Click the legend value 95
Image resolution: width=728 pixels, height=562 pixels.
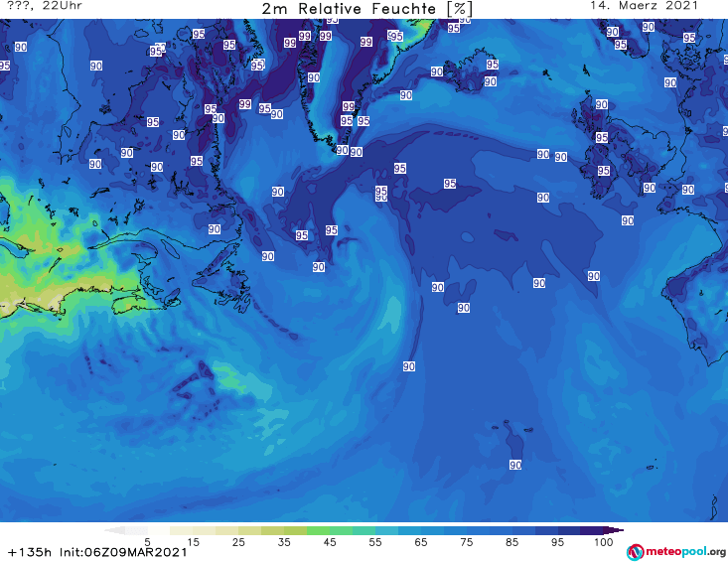(557, 542)
